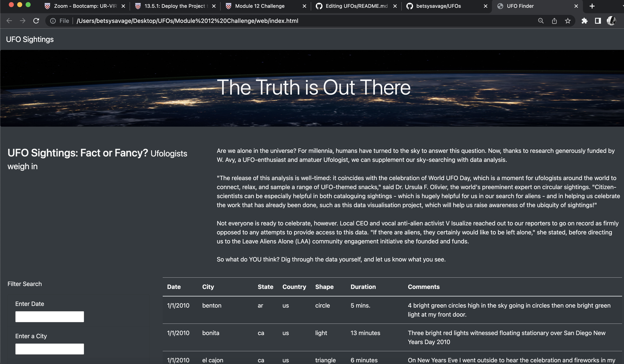The width and height of the screenshot is (624, 364).
Task: Click the UFO Sightings navbar link
Action: click(x=30, y=39)
